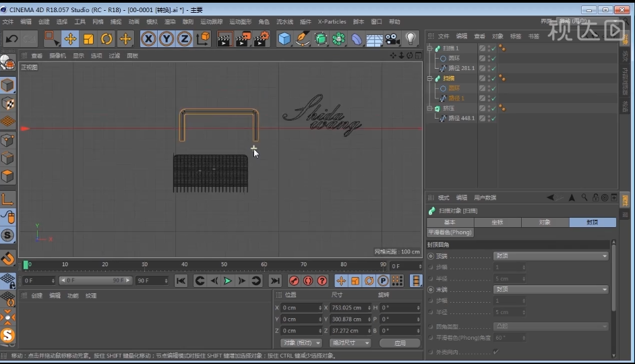
Task: Collapse selected 扫描 object tree node
Action: click(430, 78)
